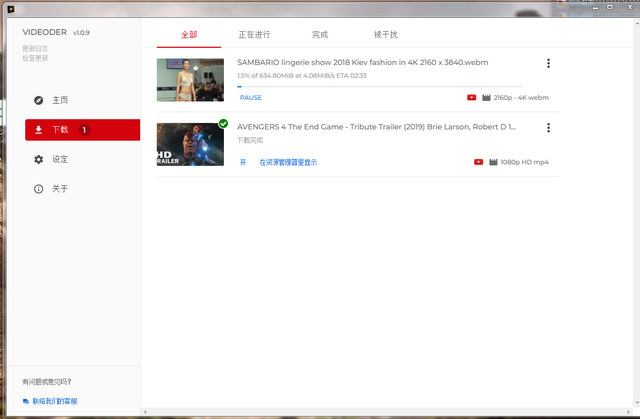Screen dimensions: 640x419
Task: Click the gear icon beside 设定
Action: click(38, 159)
